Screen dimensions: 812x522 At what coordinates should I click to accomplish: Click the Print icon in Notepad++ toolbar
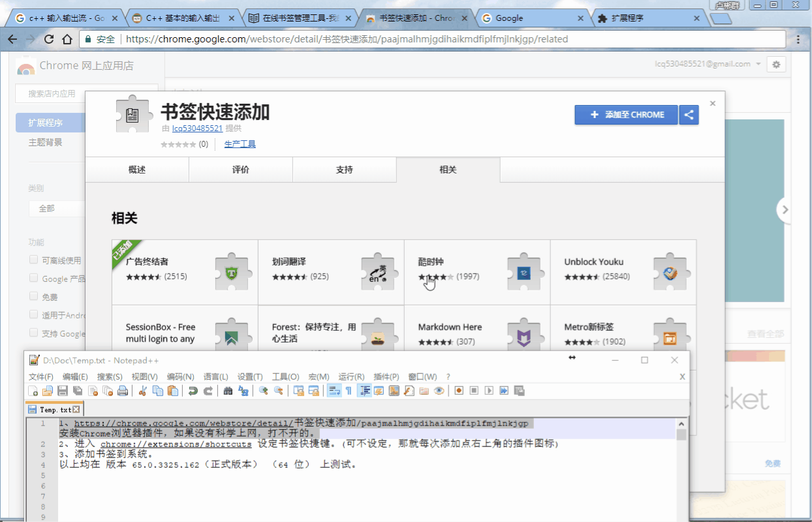pyautogui.click(x=122, y=391)
